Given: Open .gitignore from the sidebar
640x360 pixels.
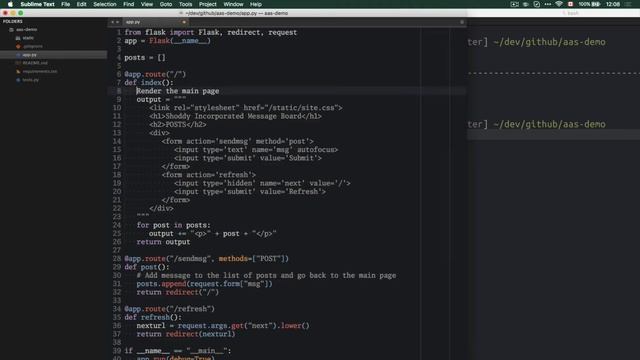Looking at the screenshot, I should click(x=33, y=46).
